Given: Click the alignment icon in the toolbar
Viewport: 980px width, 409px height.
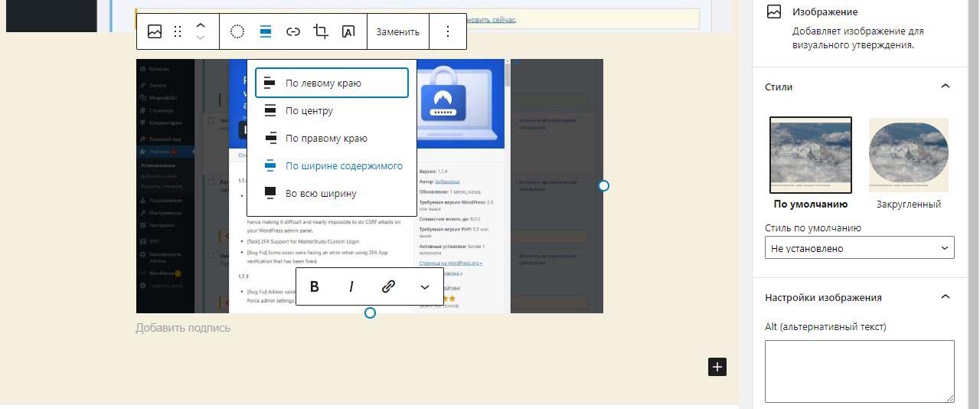Looking at the screenshot, I should (265, 31).
